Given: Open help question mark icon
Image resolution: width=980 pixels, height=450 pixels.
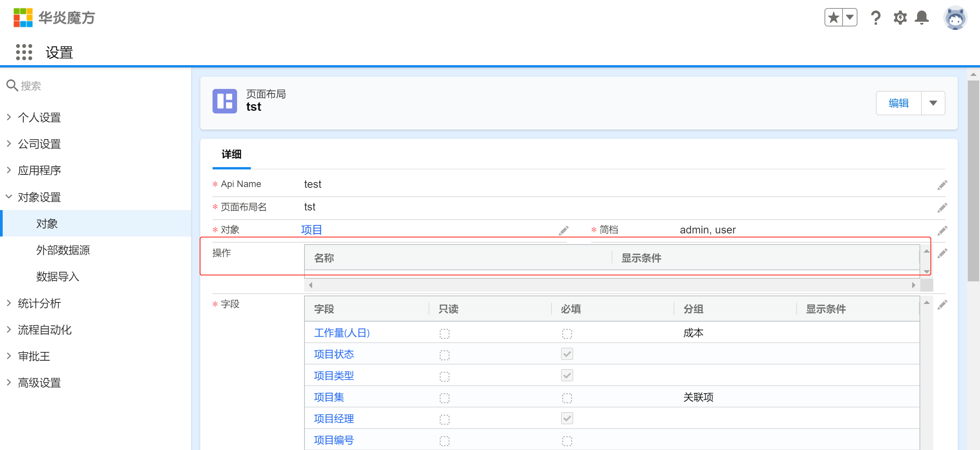Looking at the screenshot, I should [x=875, y=18].
